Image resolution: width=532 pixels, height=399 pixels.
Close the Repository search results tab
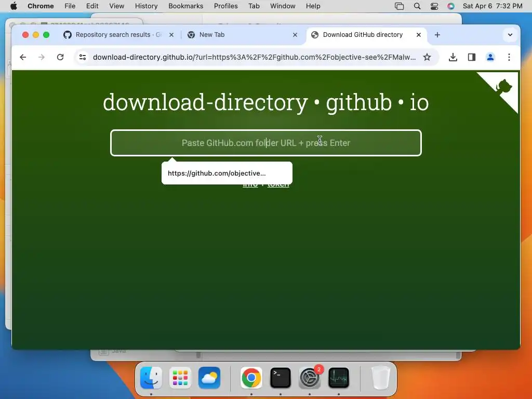click(171, 35)
